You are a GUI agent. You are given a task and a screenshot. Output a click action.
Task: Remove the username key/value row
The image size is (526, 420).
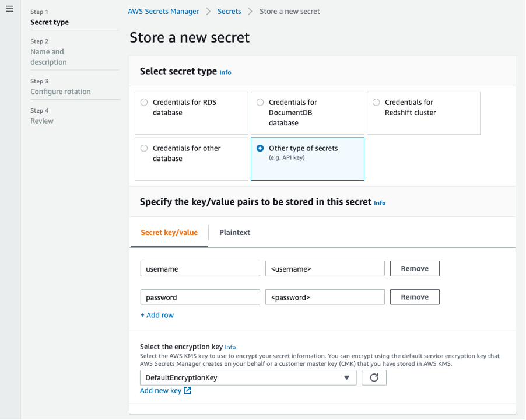[x=415, y=269]
